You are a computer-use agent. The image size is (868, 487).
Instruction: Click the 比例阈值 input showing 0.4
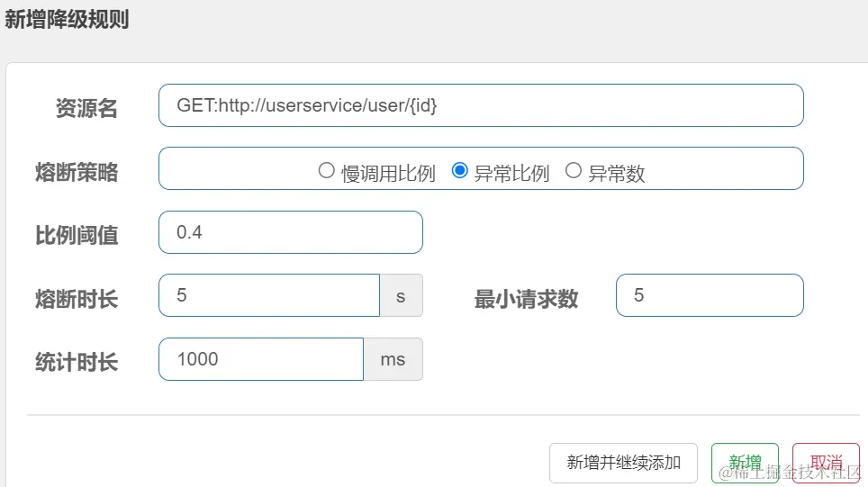[x=291, y=232]
